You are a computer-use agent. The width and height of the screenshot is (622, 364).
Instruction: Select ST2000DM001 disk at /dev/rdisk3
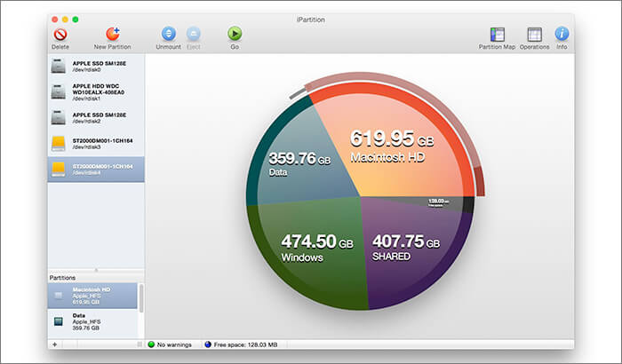pos(96,144)
